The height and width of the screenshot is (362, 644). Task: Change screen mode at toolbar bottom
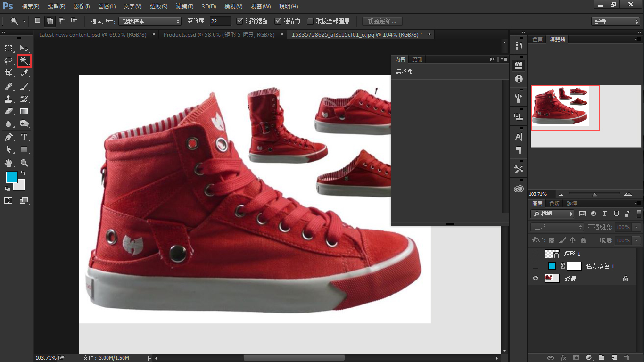24,200
